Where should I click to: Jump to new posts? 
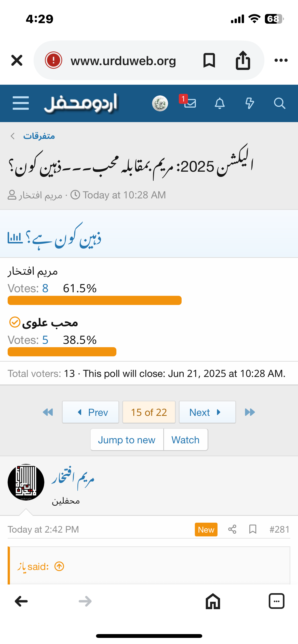pyautogui.click(x=127, y=440)
